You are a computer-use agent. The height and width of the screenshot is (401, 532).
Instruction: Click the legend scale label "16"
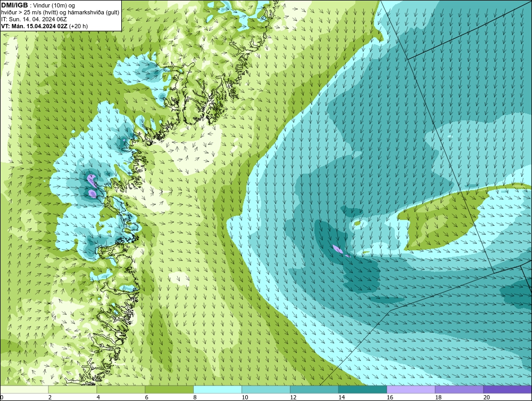coord(390,397)
